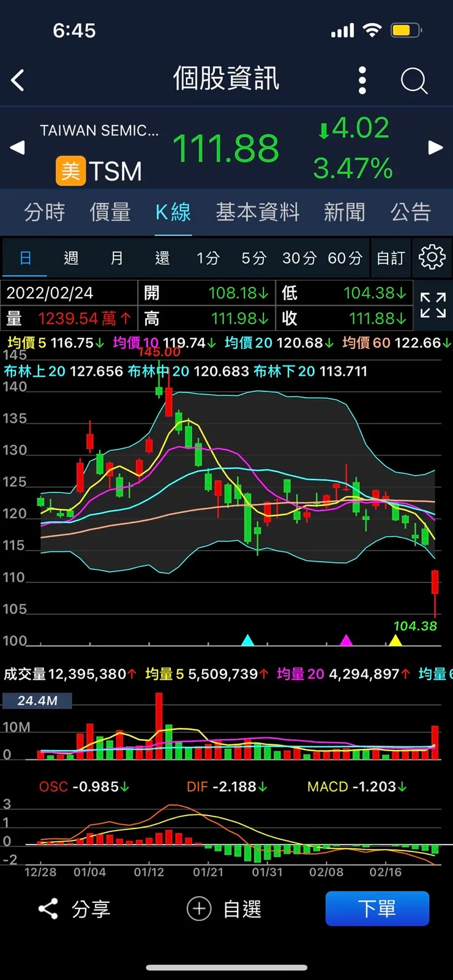The width and height of the screenshot is (453, 980).
Task: Open the three-dot more options menu
Action: pos(362,80)
